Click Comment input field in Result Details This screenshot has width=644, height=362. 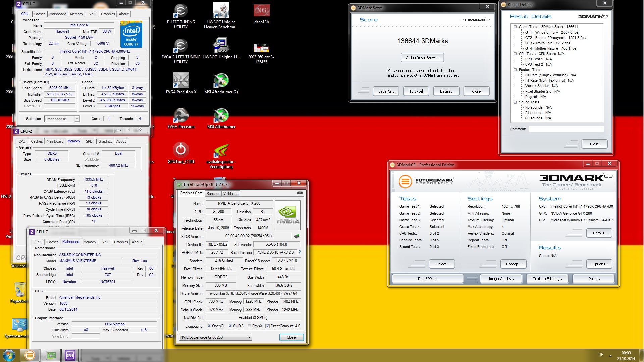[566, 129]
